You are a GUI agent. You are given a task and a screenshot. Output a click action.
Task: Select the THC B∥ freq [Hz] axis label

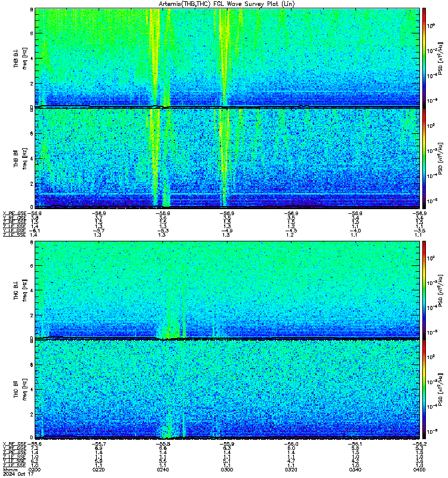coord(20,390)
